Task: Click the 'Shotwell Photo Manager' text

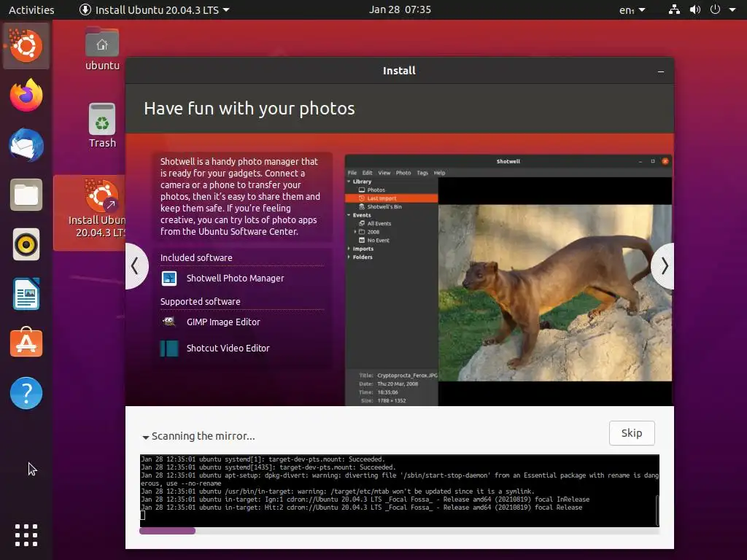Action: tap(236, 278)
